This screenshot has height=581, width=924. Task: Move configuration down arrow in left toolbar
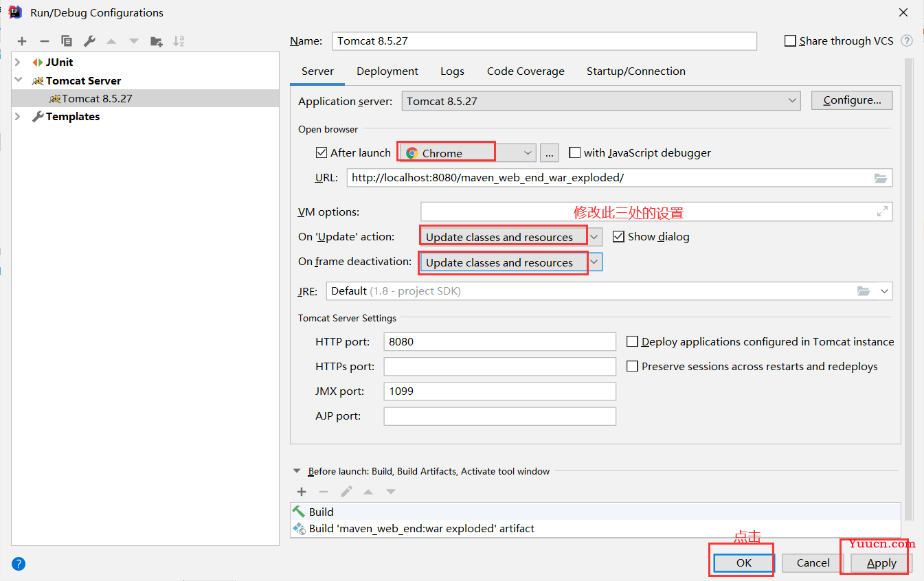[x=134, y=41]
